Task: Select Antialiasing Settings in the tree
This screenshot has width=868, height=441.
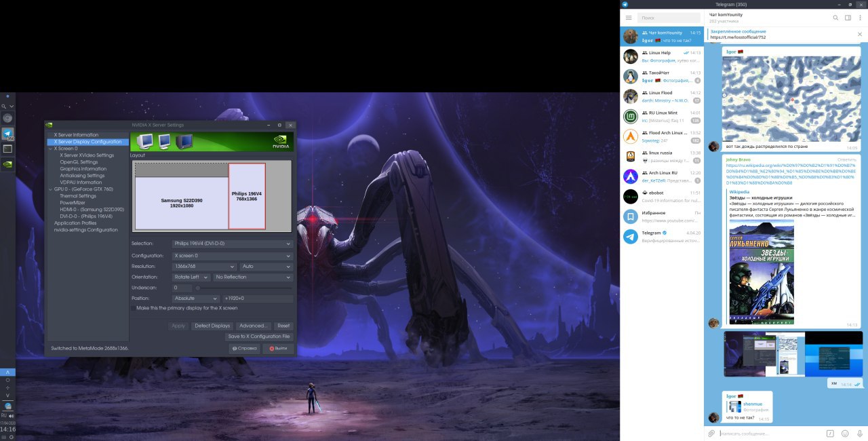Action: [x=82, y=176]
